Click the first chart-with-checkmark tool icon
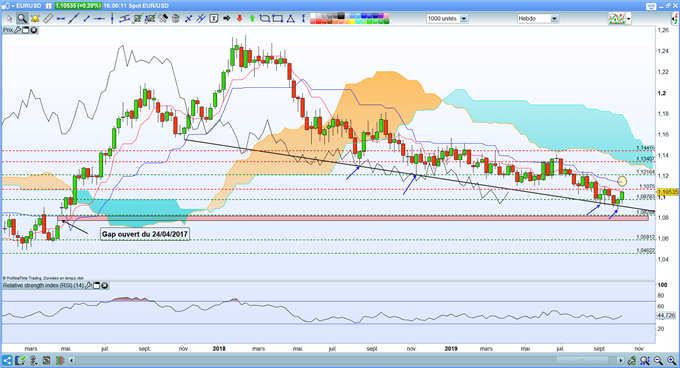The width and height of the screenshot is (680, 368). 138,19
